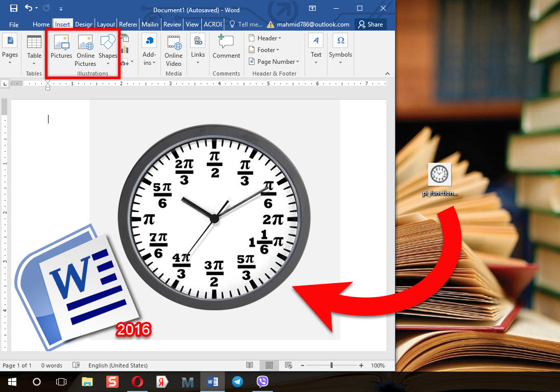
Task: Open Opera browser from the taskbar
Action: (137, 381)
